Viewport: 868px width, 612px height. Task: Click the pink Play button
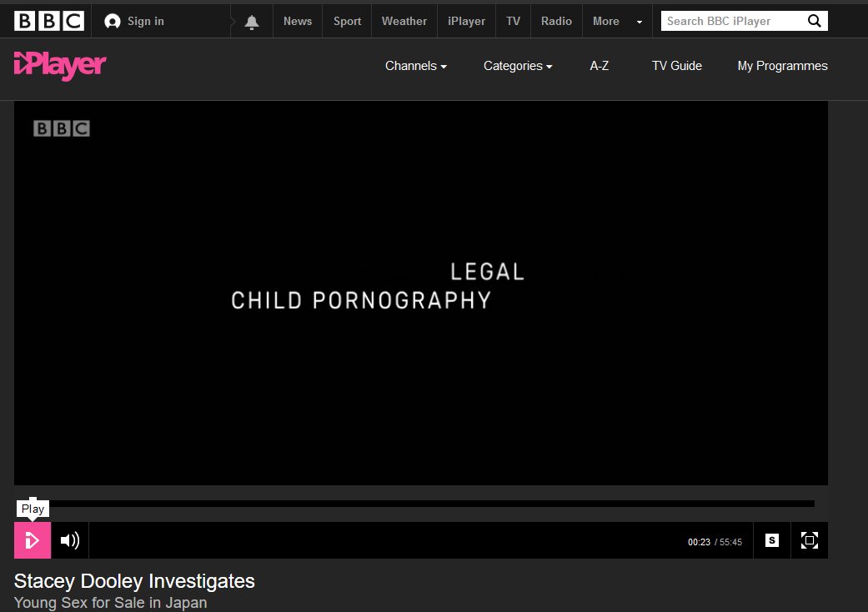tap(33, 540)
